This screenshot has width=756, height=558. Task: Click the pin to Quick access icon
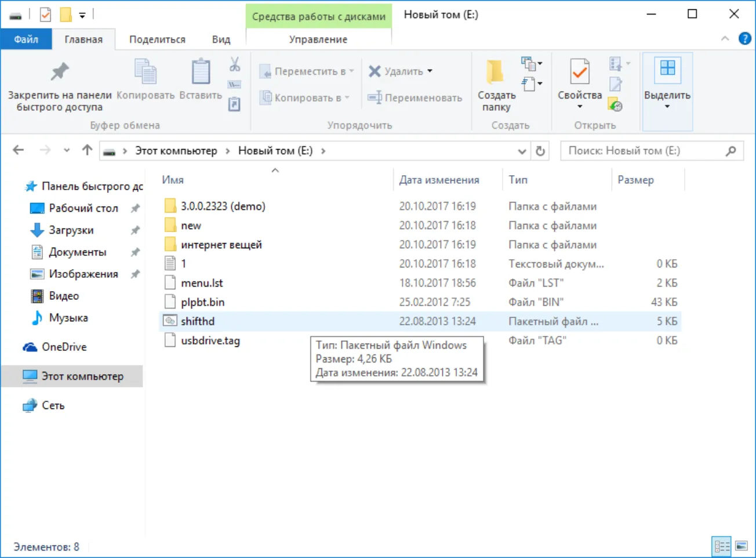coord(60,72)
